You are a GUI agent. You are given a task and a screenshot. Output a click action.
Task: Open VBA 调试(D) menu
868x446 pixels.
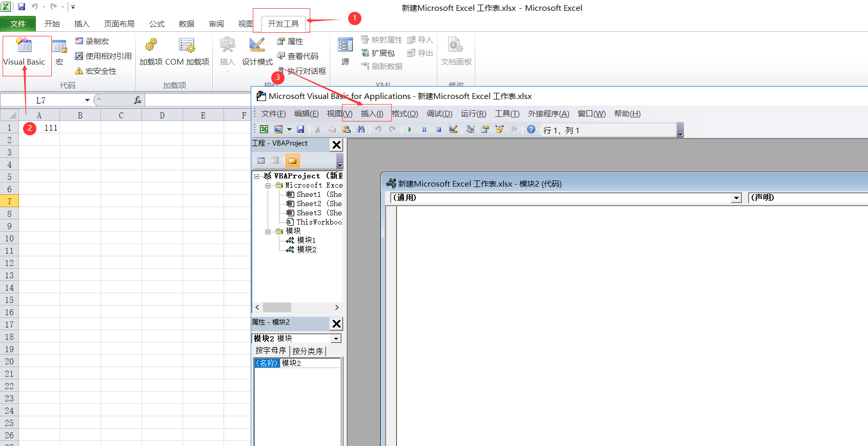(439, 114)
